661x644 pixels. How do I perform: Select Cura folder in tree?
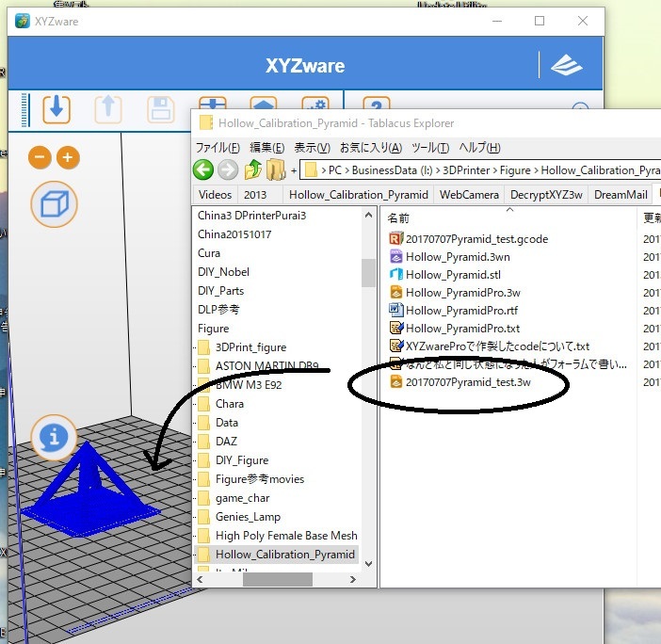[x=209, y=253]
